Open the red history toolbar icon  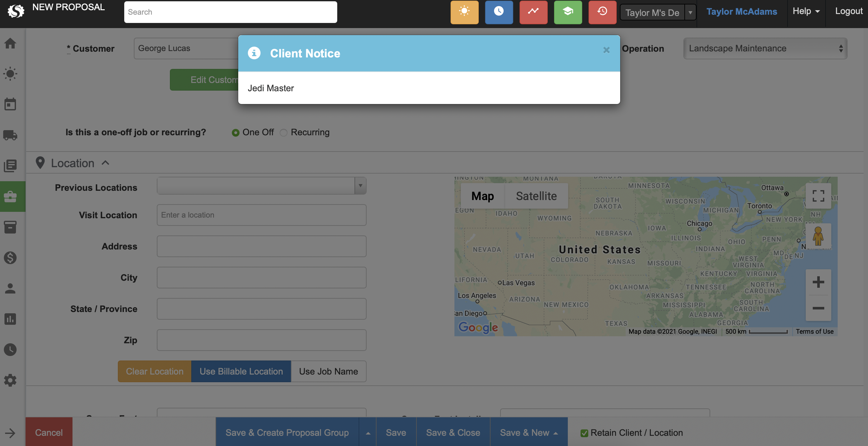[602, 12]
